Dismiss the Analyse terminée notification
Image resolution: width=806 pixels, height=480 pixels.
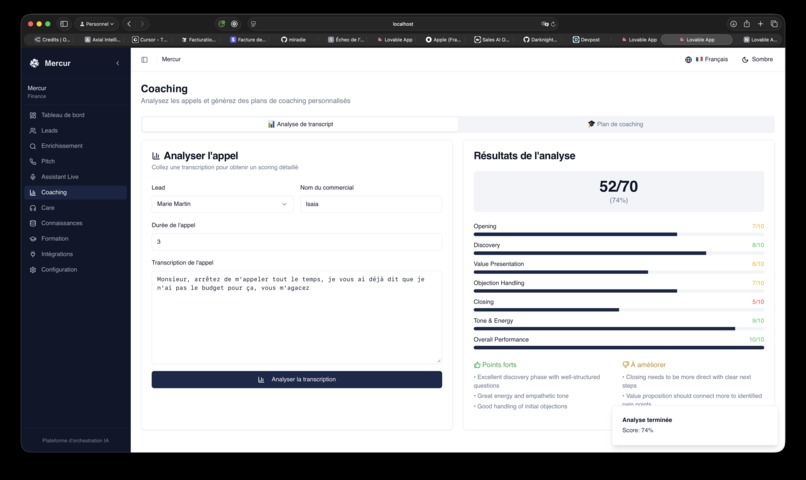694,426
